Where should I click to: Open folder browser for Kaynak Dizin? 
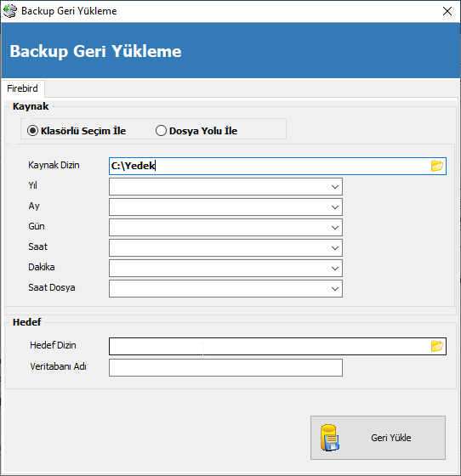(x=436, y=166)
